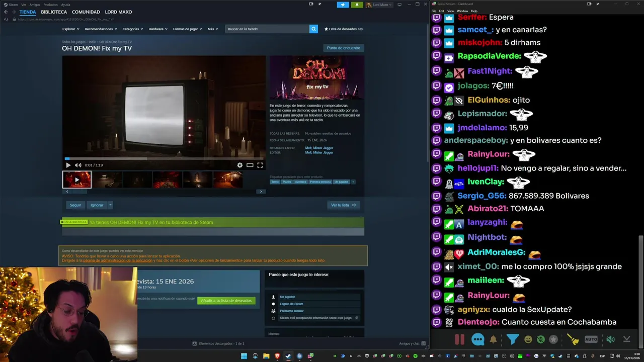
Task: Play the OH DEMON trailer video
Action: click(x=68, y=165)
